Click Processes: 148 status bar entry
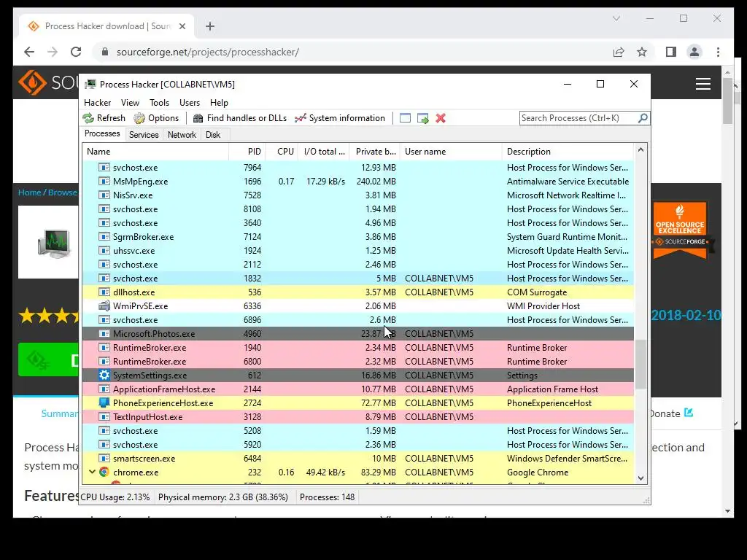747x560 pixels. click(327, 497)
